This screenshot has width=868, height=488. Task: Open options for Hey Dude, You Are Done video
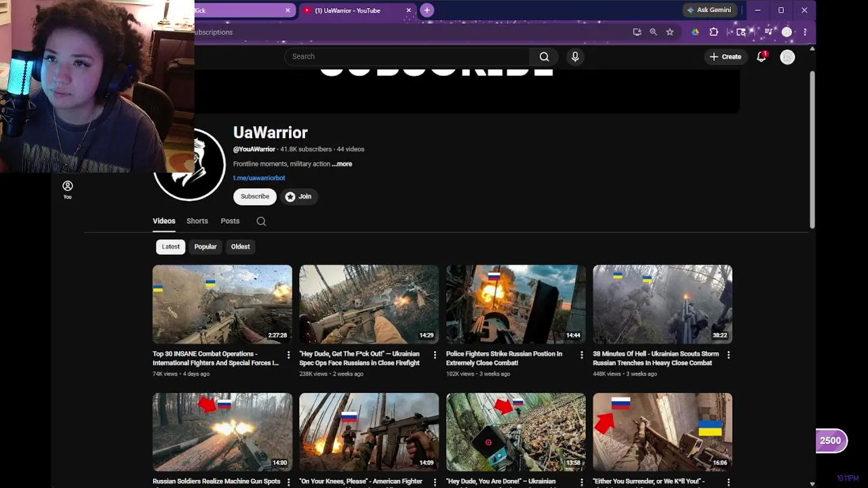click(582, 482)
